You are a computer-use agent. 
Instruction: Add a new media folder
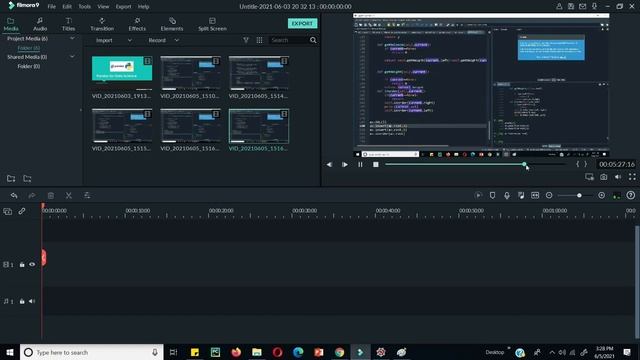point(11,178)
